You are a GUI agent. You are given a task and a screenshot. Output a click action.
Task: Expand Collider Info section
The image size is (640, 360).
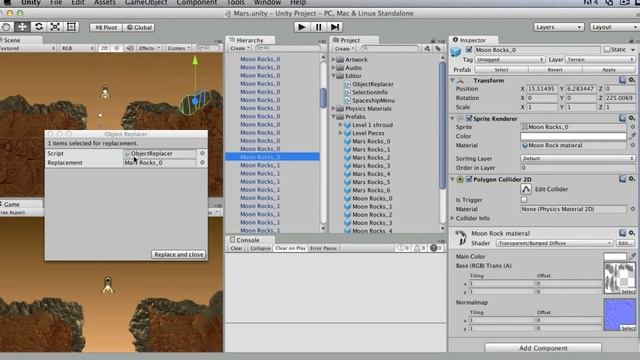tap(452, 218)
